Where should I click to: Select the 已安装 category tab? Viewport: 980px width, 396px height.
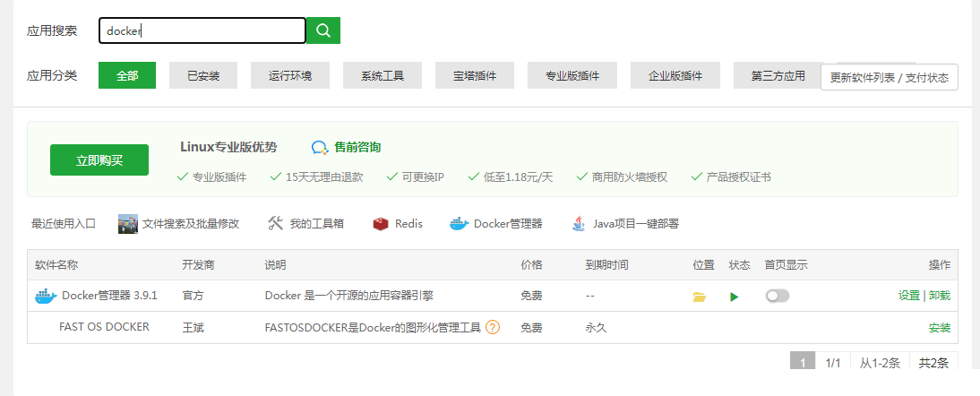pos(203,75)
